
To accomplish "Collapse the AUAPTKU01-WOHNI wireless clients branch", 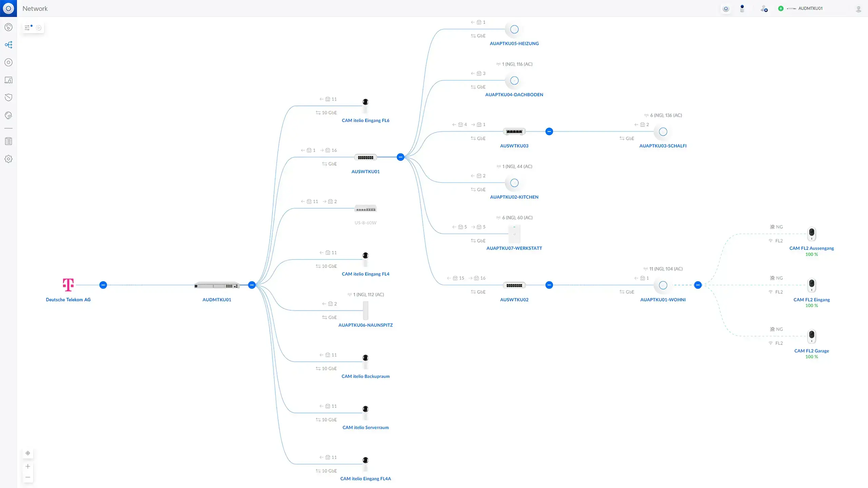I will pos(698,285).
